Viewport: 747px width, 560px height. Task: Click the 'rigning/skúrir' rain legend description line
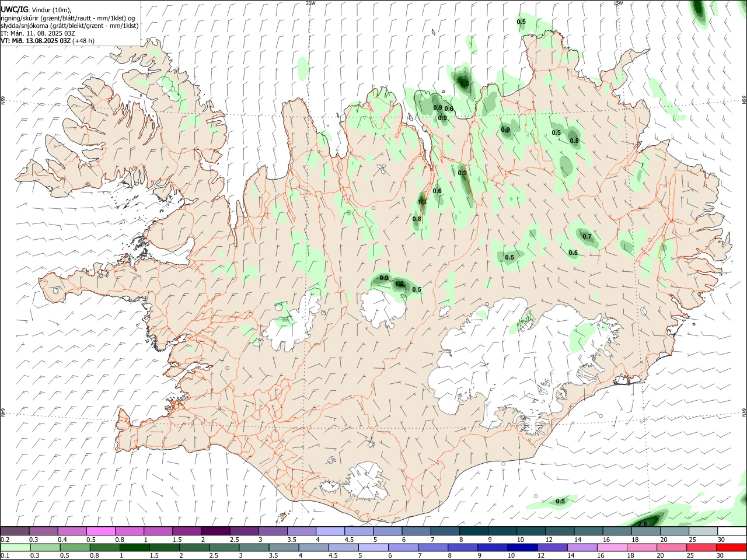[x=68, y=18]
